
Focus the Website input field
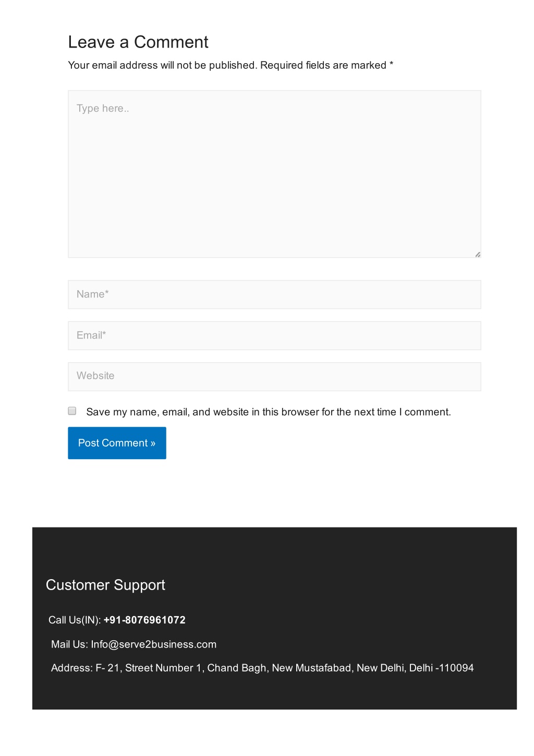click(274, 377)
